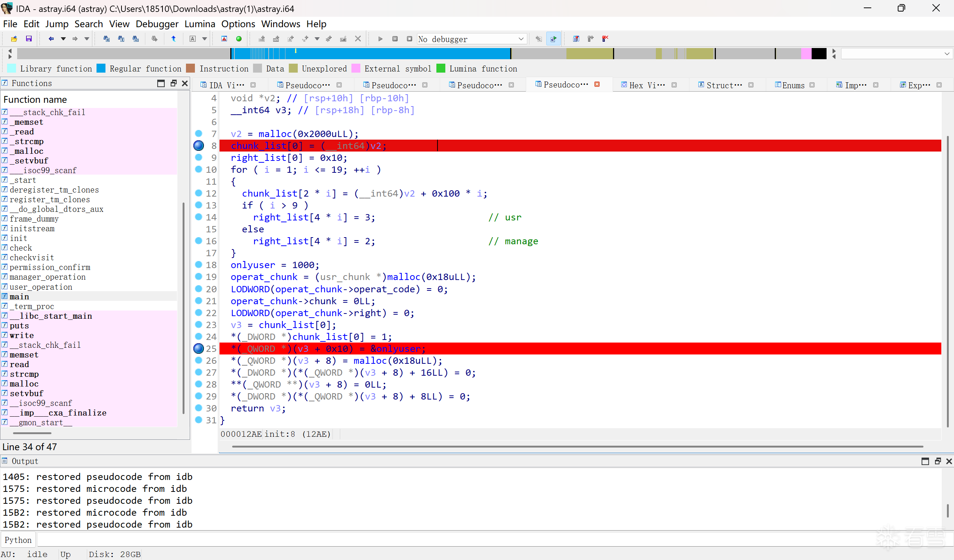
Task: Click the Save database icon
Action: point(29,39)
